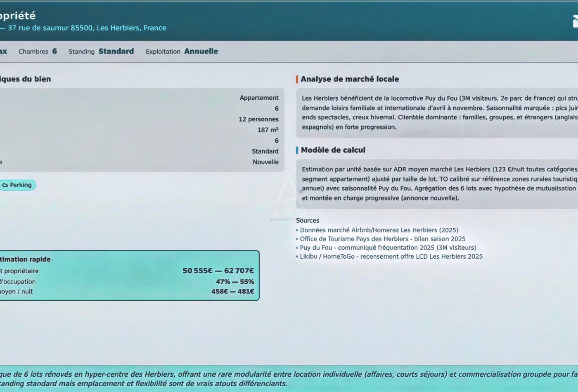Click the "Office de Tourisme Pays des Herbiers" source

click(381, 239)
